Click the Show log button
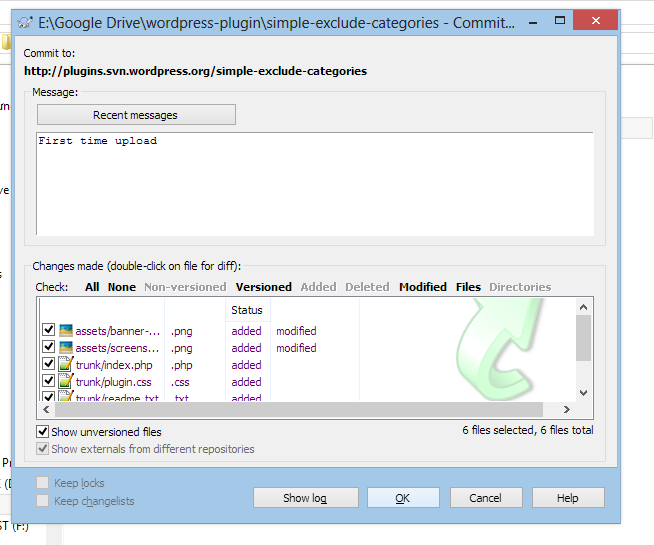Screen dimensions: 654x545 (x=306, y=498)
